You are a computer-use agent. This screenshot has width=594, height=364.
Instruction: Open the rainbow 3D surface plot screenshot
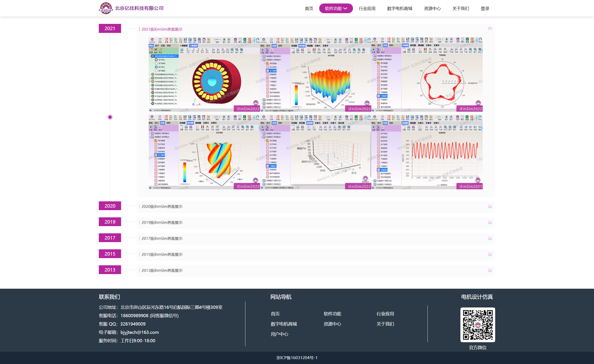(316, 74)
